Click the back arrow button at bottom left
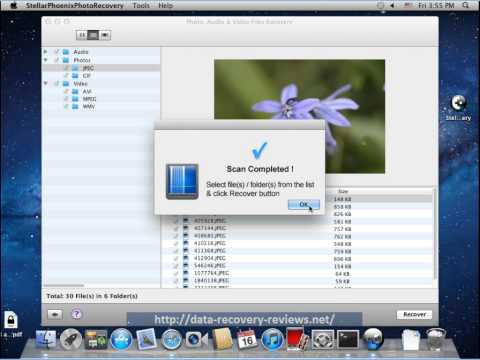 pos(55,314)
